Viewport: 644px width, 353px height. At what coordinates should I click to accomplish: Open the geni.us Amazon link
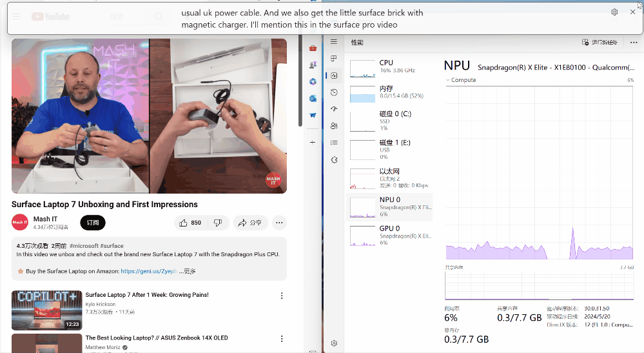click(x=149, y=271)
